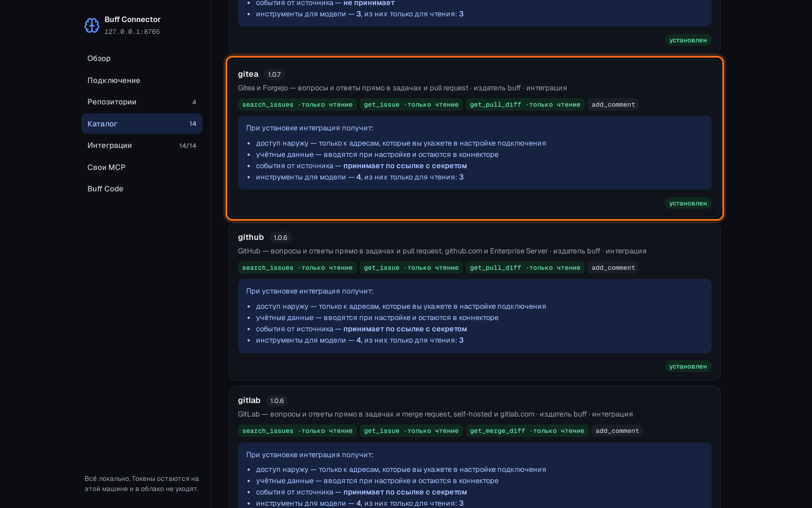This screenshot has width=812, height=508.
Task: Click Интеграции count 14/14
Action: [187, 145]
